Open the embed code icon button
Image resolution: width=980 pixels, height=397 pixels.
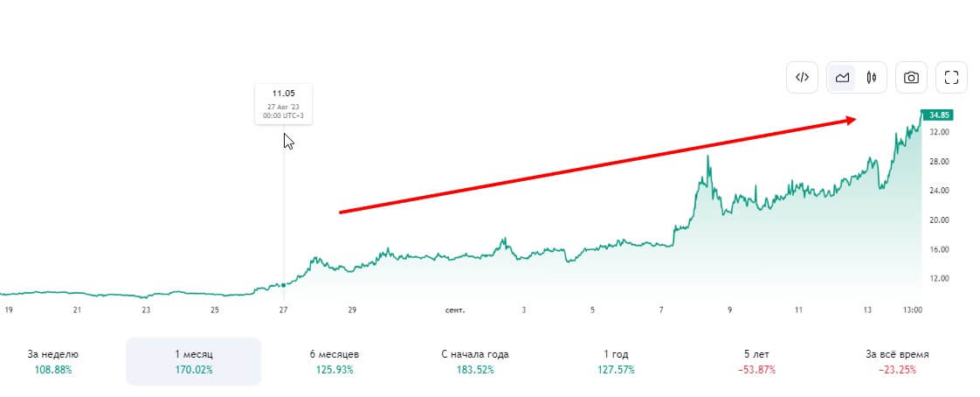click(x=802, y=77)
